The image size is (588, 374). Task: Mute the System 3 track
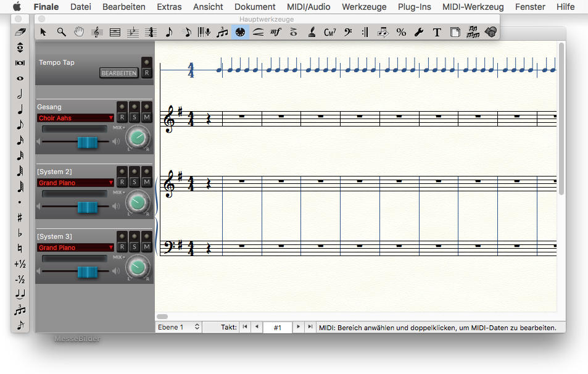click(147, 247)
